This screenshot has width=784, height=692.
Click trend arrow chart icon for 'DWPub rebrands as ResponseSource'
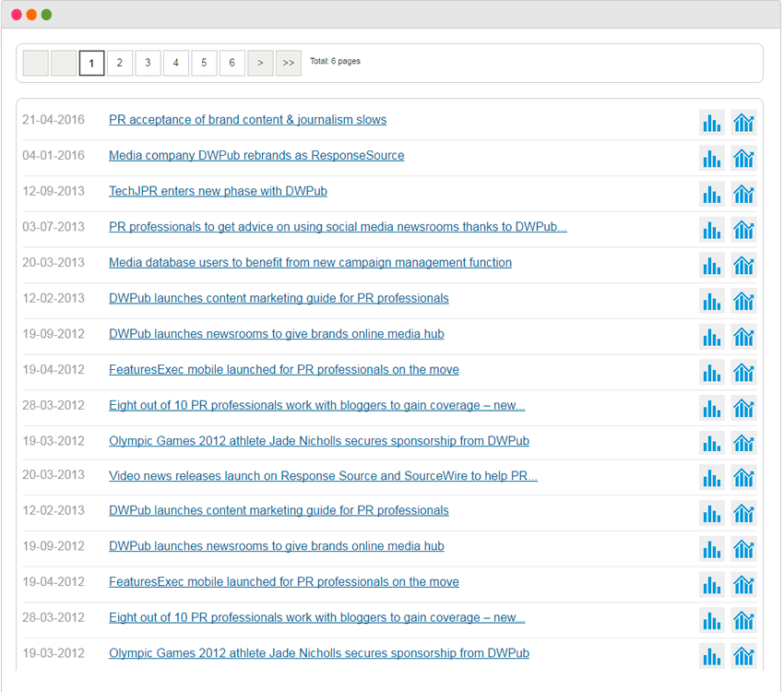point(743,159)
